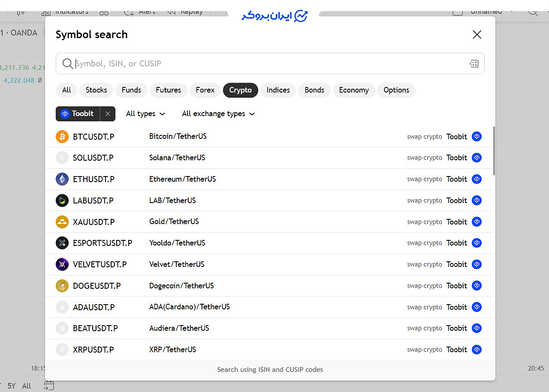This screenshot has height=392, width=549.
Task: Click the Cardano icon next to ADAUSDT.P
Action: tap(62, 307)
